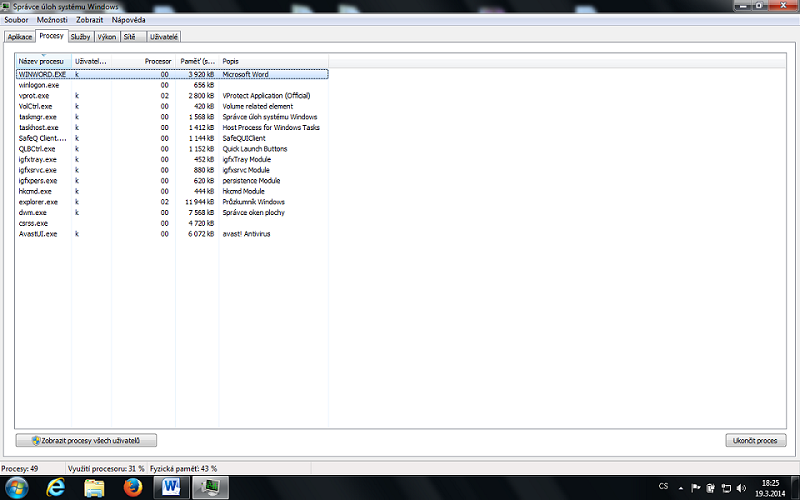This screenshot has width=800, height=500.
Task: Open Internet Explorer from the taskbar
Action: coord(56,487)
